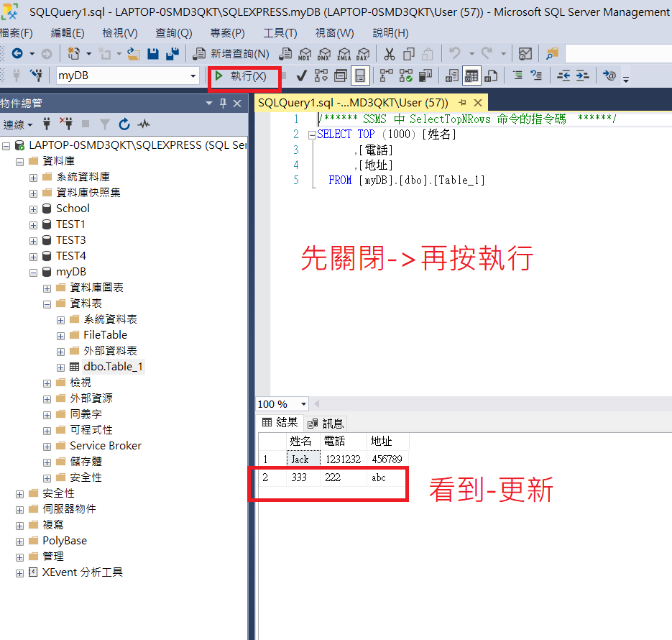The image size is (672, 640).
Task: Open the Query Options icon
Action: (x=341, y=76)
